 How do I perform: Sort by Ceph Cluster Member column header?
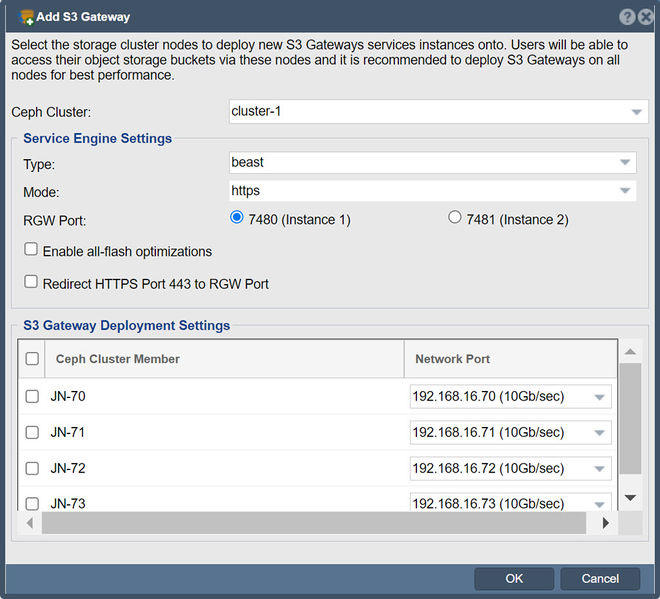224,359
